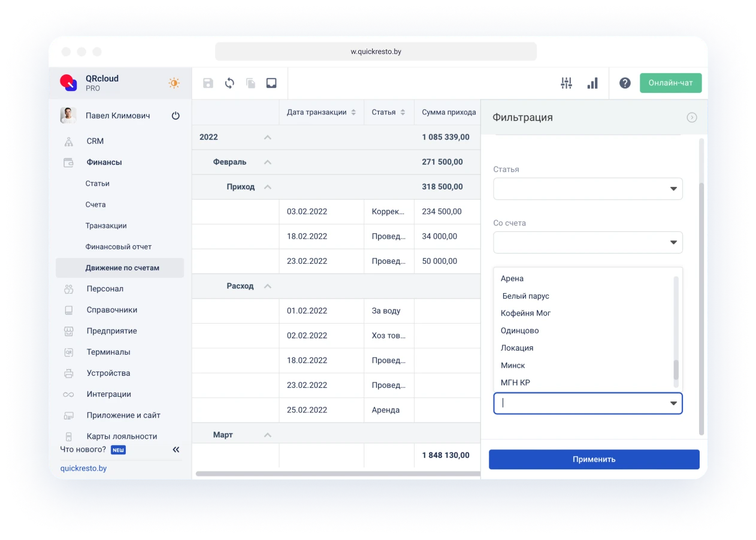Toggle the sun theme switch
This screenshot has height=540, width=756.
174,83
